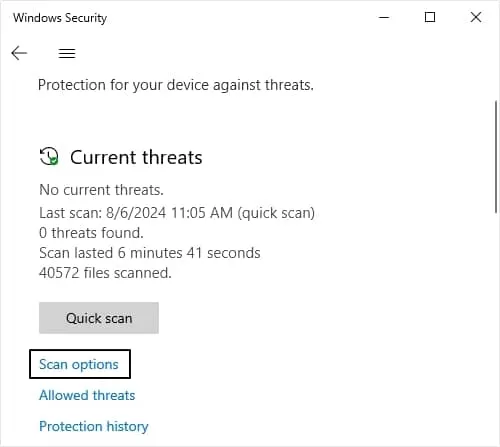Minimize the Windows Security window
The height and width of the screenshot is (447, 500).
click(384, 17)
